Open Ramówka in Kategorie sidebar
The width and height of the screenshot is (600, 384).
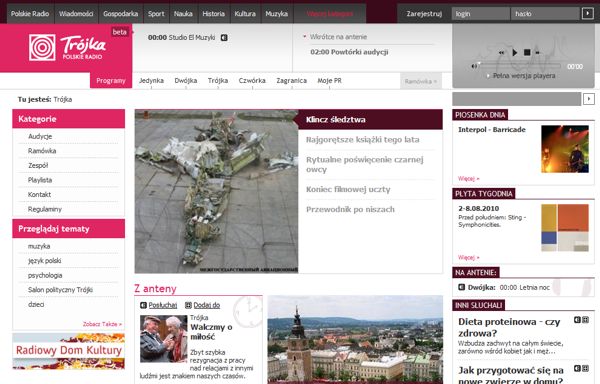[x=42, y=151]
